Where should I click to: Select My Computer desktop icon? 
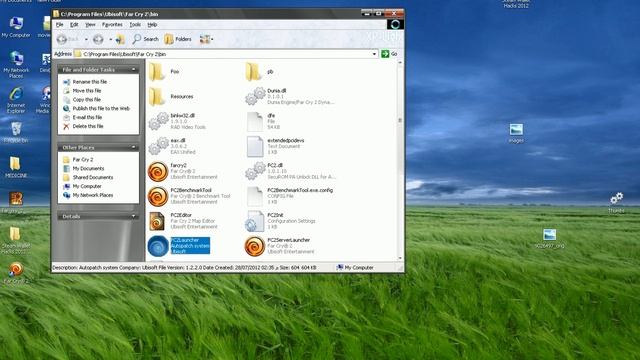pyautogui.click(x=16, y=27)
